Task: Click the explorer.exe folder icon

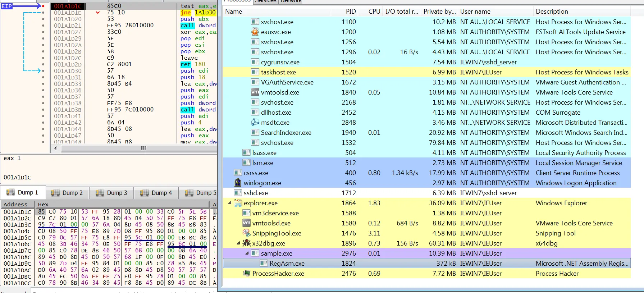Action: pos(238,203)
